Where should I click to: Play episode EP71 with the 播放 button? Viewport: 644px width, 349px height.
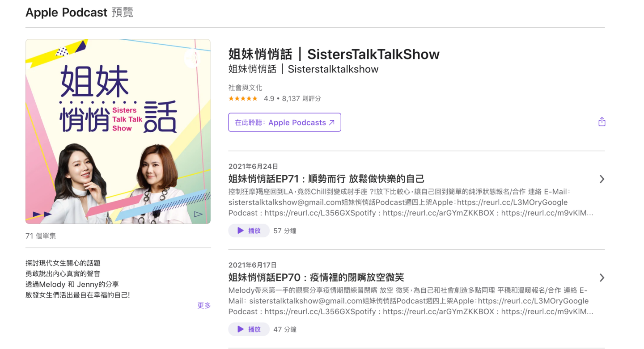[249, 231]
